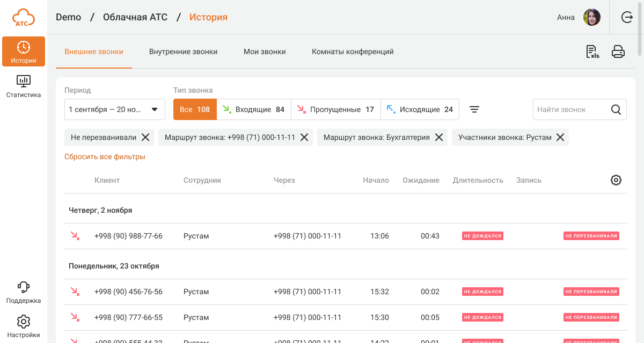Remove the 'Не перезванивали' filter chip
Screen dimensions: 644x343
click(x=145, y=137)
